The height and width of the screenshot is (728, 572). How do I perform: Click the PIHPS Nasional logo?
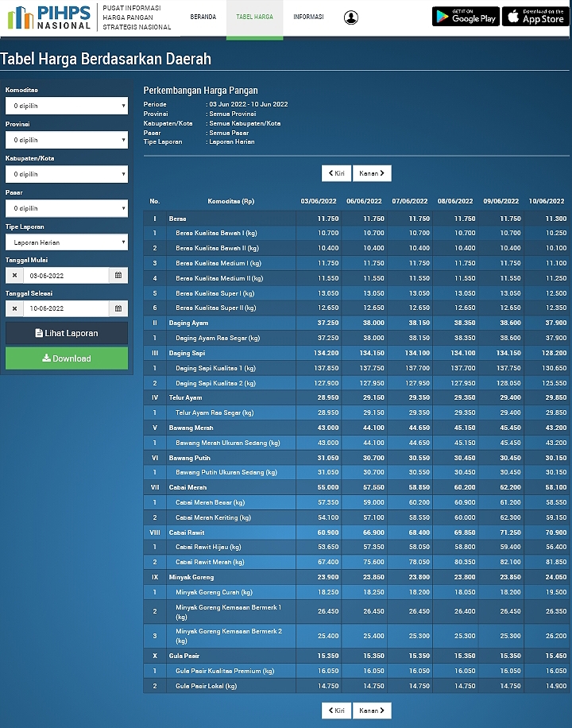tap(49, 17)
